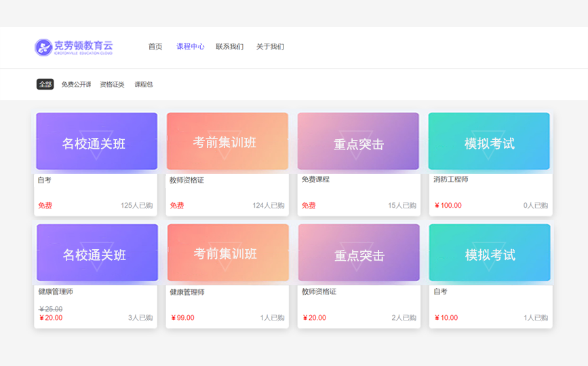Select 模拟考试 banner for ¥10.00 自考 course

click(x=490, y=253)
